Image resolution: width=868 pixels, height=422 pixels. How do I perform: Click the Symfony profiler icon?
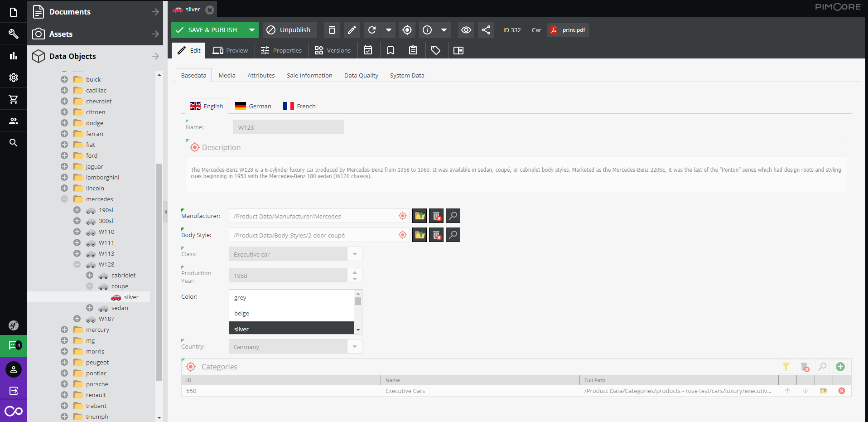tap(14, 325)
